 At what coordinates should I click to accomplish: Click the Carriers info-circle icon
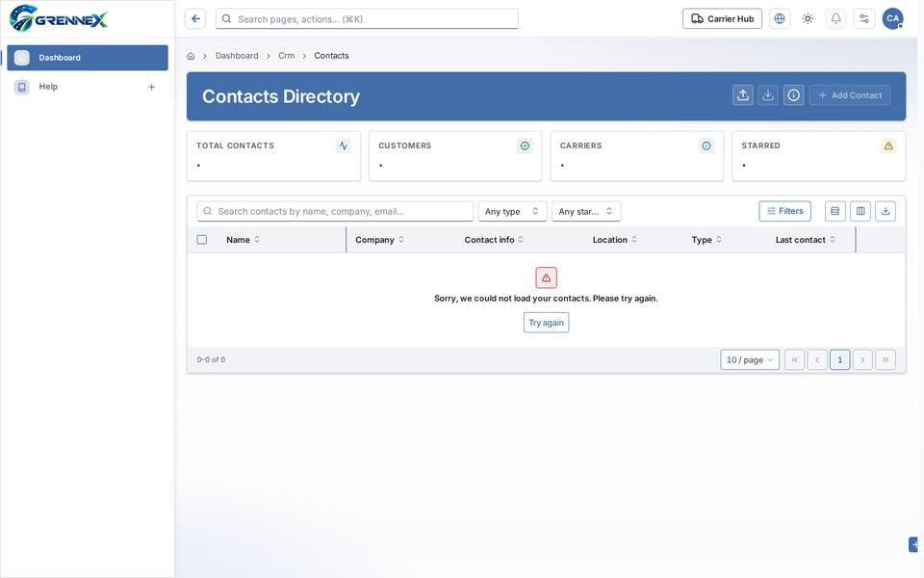click(x=706, y=145)
